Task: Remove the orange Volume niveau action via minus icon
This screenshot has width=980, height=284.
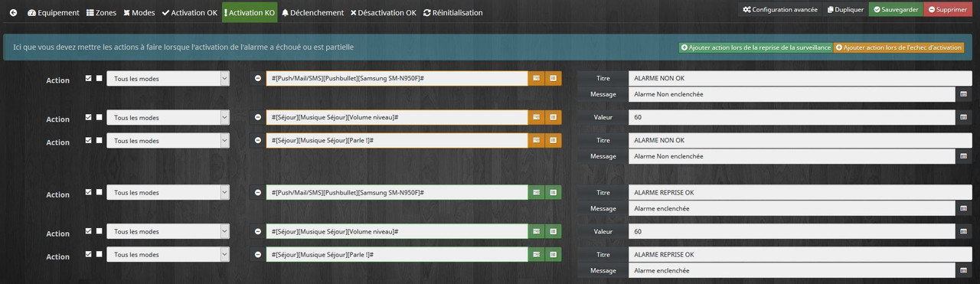Action: [257, 117]
